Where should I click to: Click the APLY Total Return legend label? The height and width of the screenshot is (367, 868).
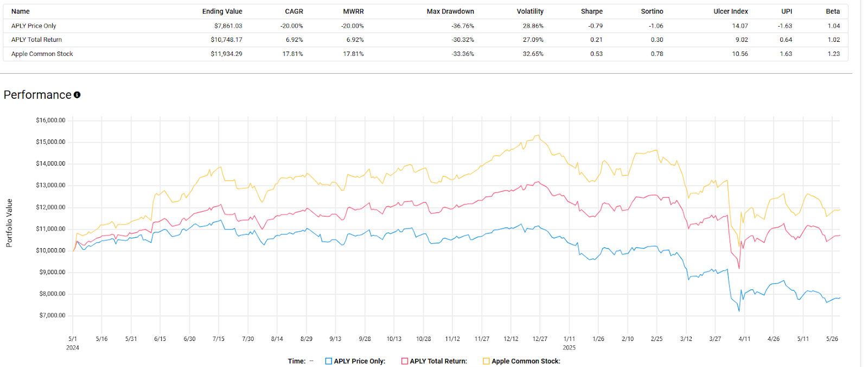pyautogui.click(x=438, y=361)
